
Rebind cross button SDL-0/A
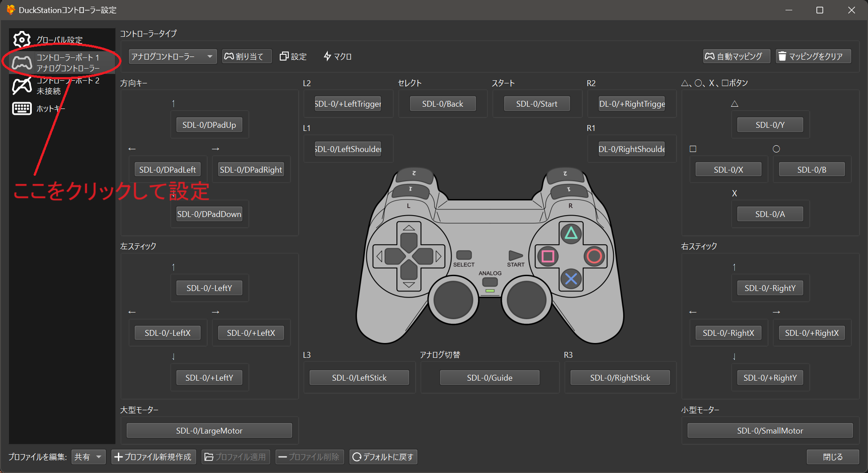[770, 214]
